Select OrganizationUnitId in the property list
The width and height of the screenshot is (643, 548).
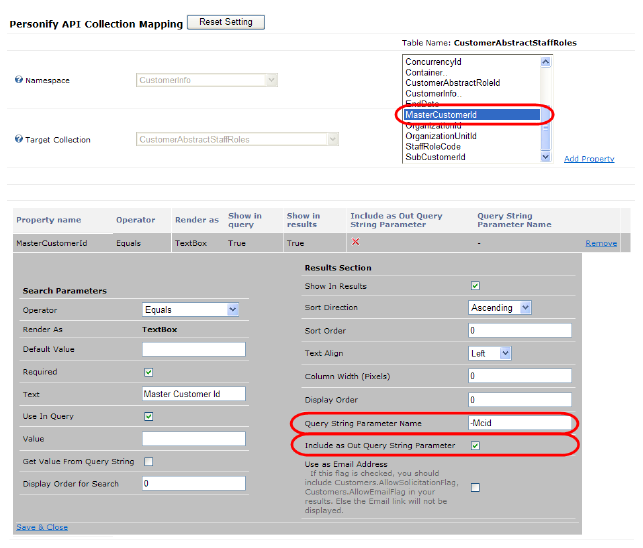click(x=441, y=136)
